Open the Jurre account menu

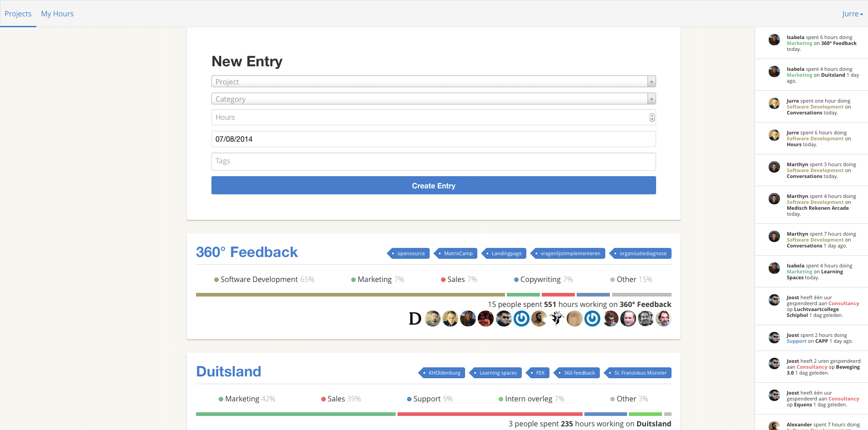pyautogui.click(x=852, y=14)
